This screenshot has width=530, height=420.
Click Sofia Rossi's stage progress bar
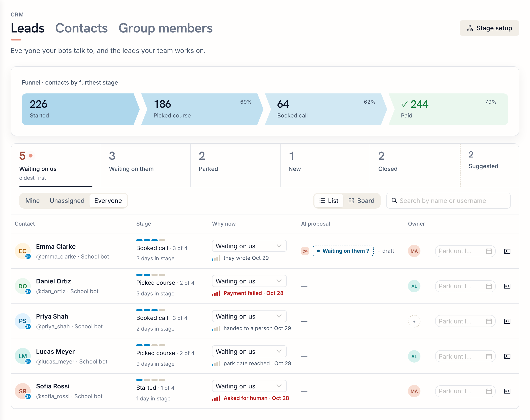coord(151,380)
